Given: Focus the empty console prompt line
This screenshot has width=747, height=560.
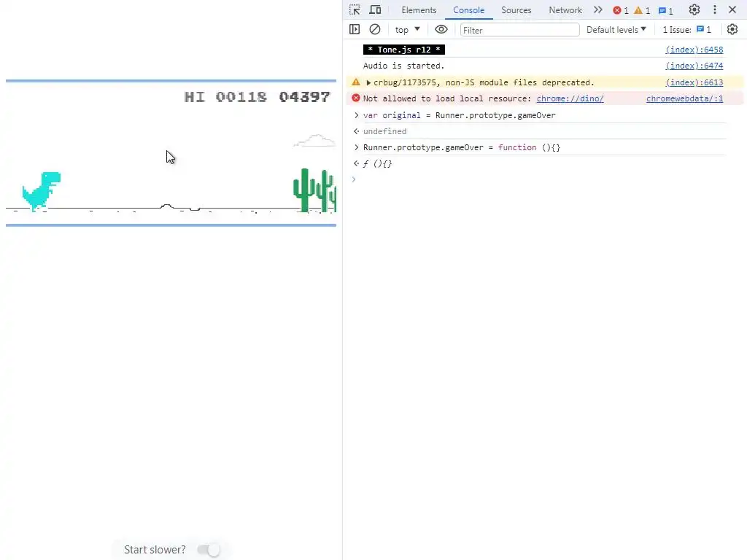Looking at the screenshot, I should click(543, 179).
